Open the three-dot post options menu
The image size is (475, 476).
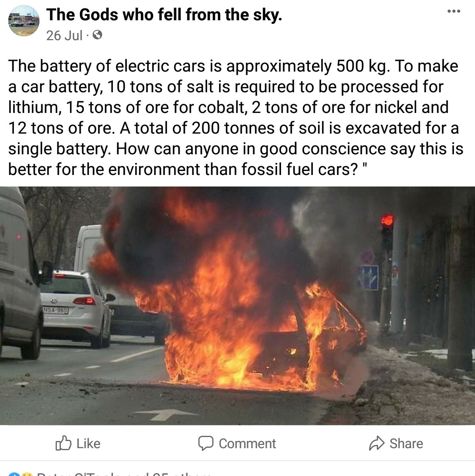[454, 12]
